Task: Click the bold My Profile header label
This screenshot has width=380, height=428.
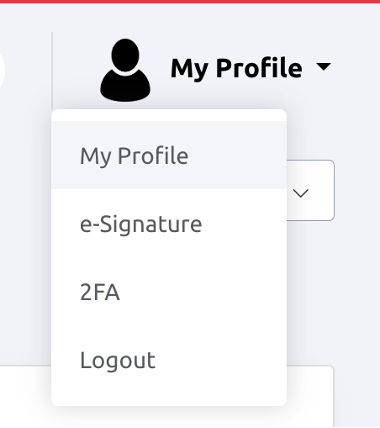Action: [236, 68]
